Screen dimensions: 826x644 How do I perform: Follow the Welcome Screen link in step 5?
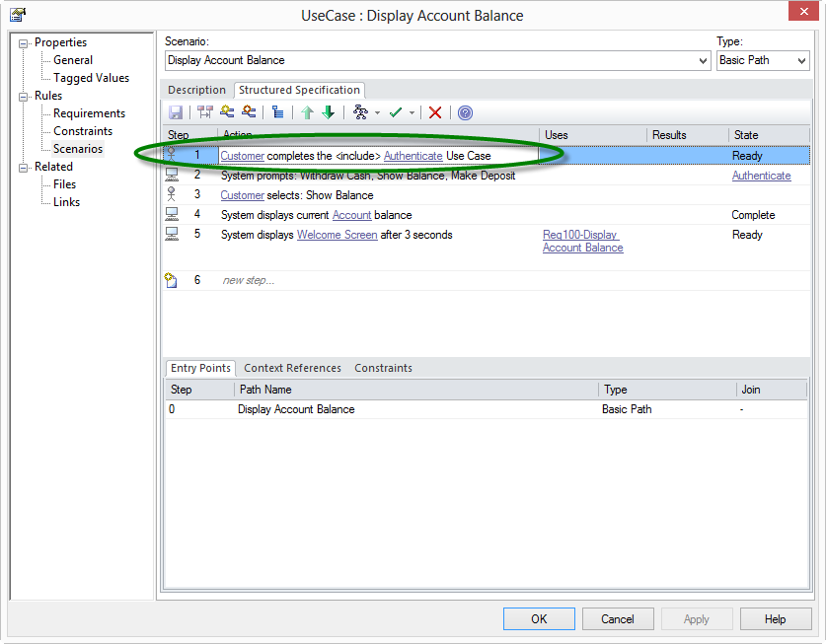pos(337,235)
